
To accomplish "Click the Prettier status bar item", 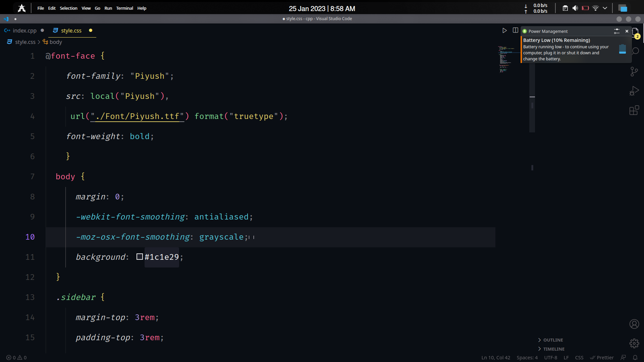I will pos(602,358).
